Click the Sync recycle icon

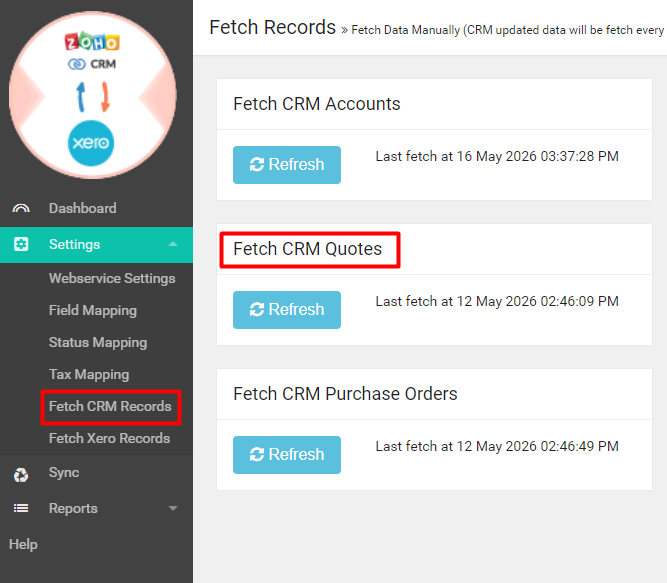click(21, 475)
